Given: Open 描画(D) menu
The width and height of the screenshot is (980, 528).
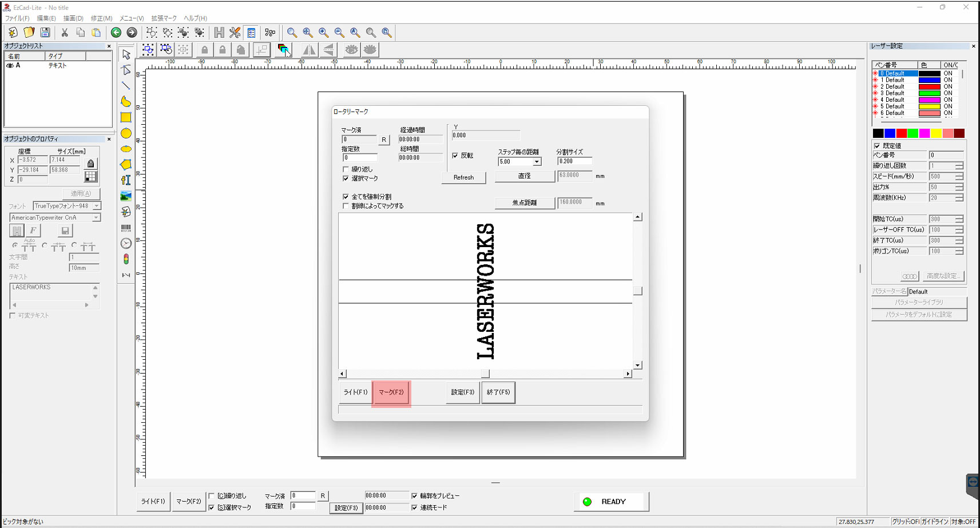Looking at the screenshot, I should point(73,18).
